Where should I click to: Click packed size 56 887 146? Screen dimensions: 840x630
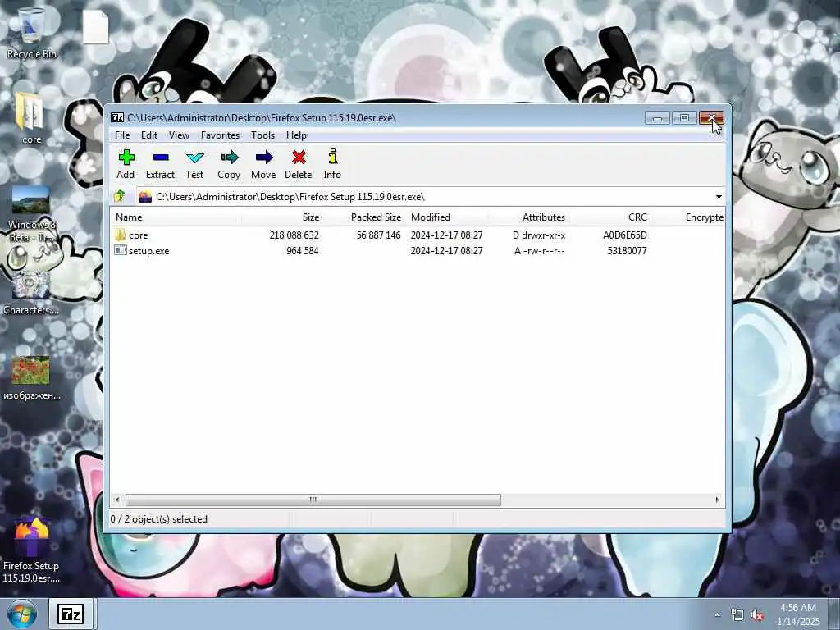378,235
